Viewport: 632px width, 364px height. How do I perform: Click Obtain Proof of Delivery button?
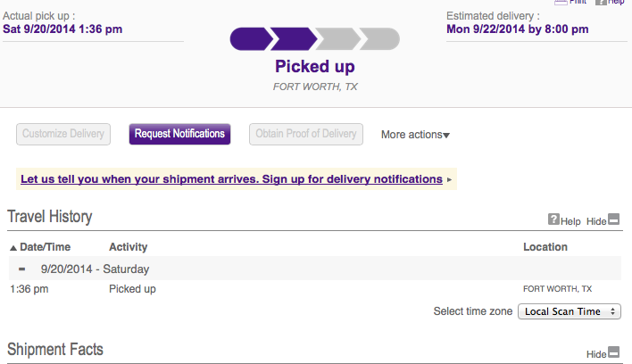[306, 134]
